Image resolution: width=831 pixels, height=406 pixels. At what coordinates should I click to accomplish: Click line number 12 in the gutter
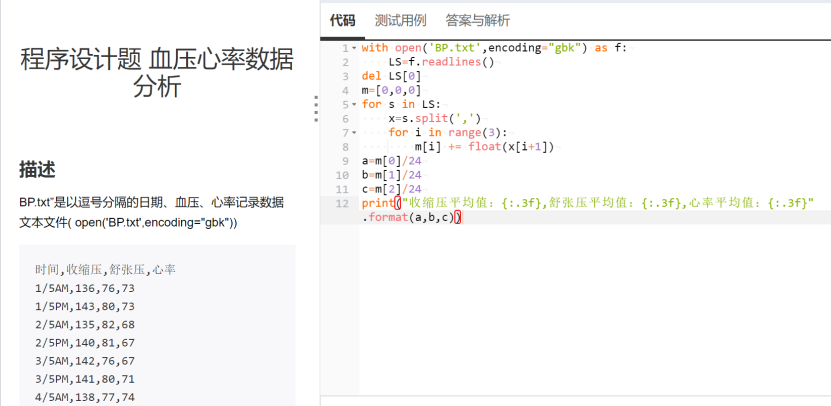coord(342,203)
